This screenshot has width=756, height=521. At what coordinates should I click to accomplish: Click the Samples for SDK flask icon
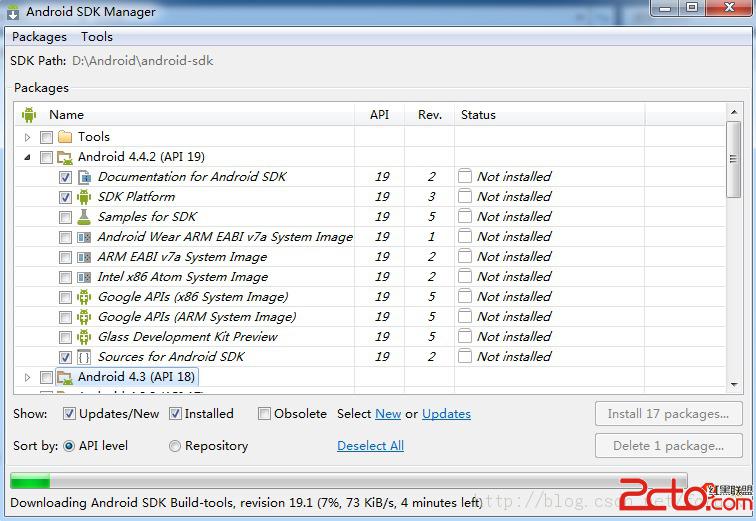[x=84, y=217]
